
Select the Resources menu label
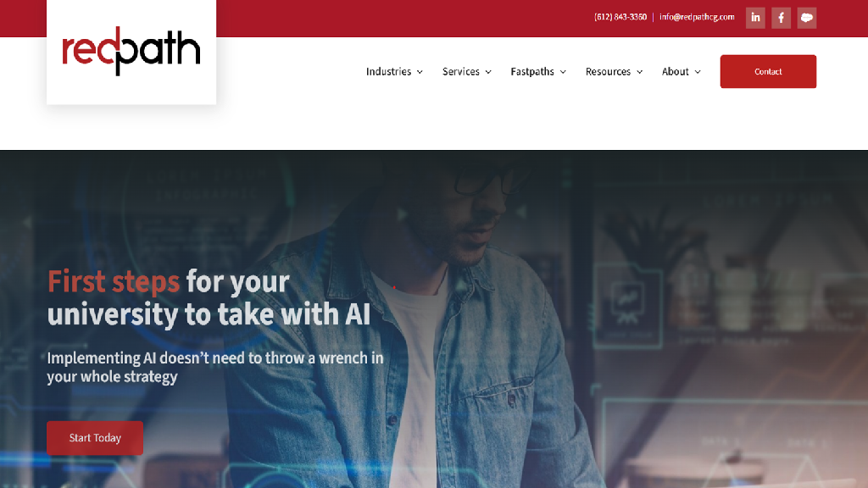point(608,71)
